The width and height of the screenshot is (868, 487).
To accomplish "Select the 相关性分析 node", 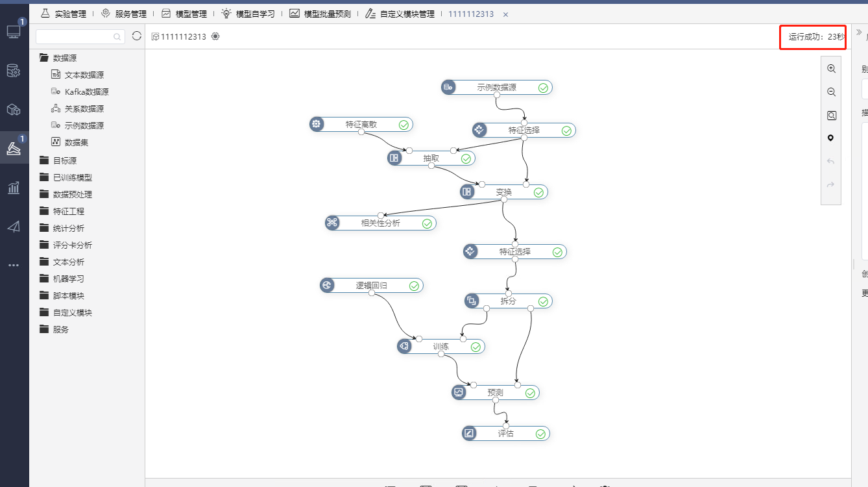I will tap(381, 223).
